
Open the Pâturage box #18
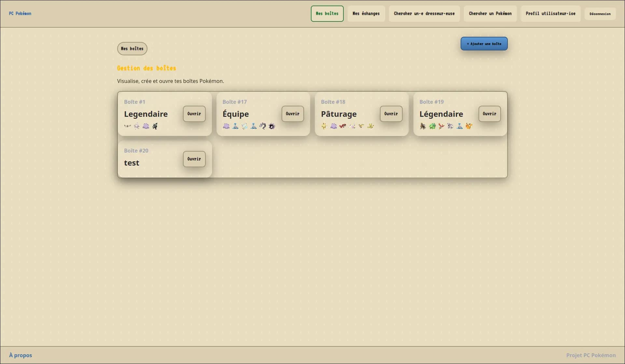pyautogui.click(x=391, y=114)
